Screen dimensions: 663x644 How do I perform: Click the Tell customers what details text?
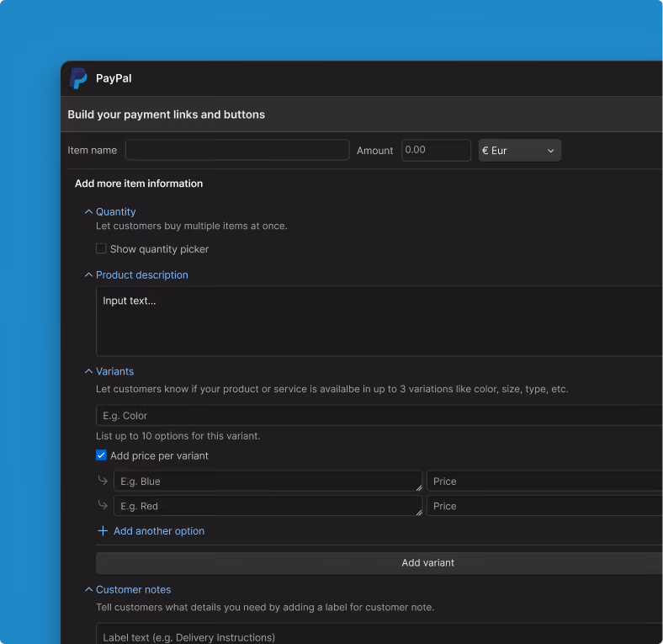pos(265,607)
